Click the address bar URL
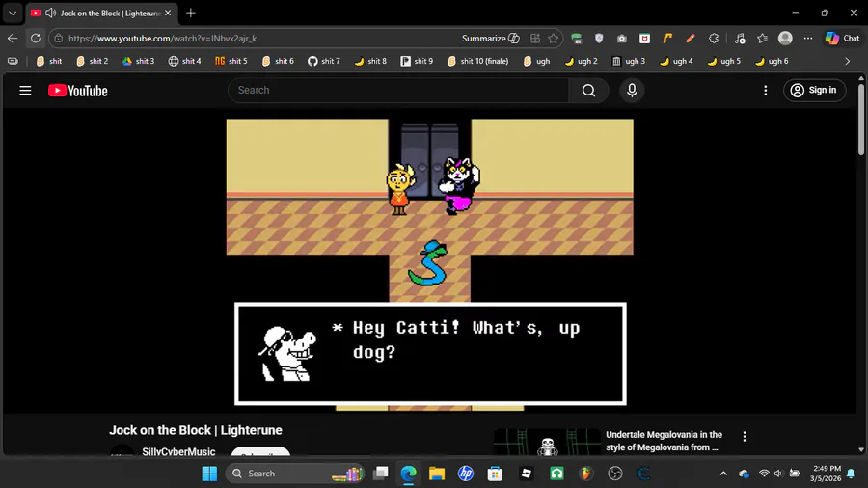This screenshot has height=488, width=868. (x=163, y=39)
